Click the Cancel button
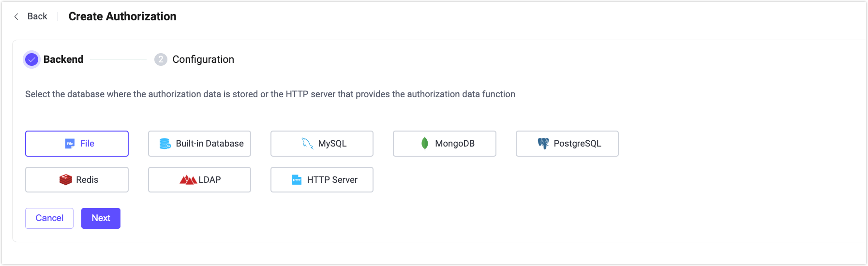 (49, 218)
